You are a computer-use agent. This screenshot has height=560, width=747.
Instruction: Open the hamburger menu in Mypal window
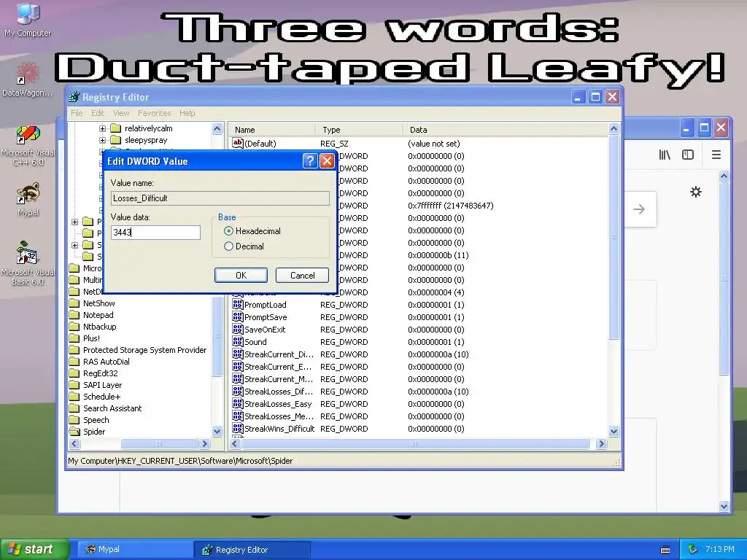click(x=716, y=155)
